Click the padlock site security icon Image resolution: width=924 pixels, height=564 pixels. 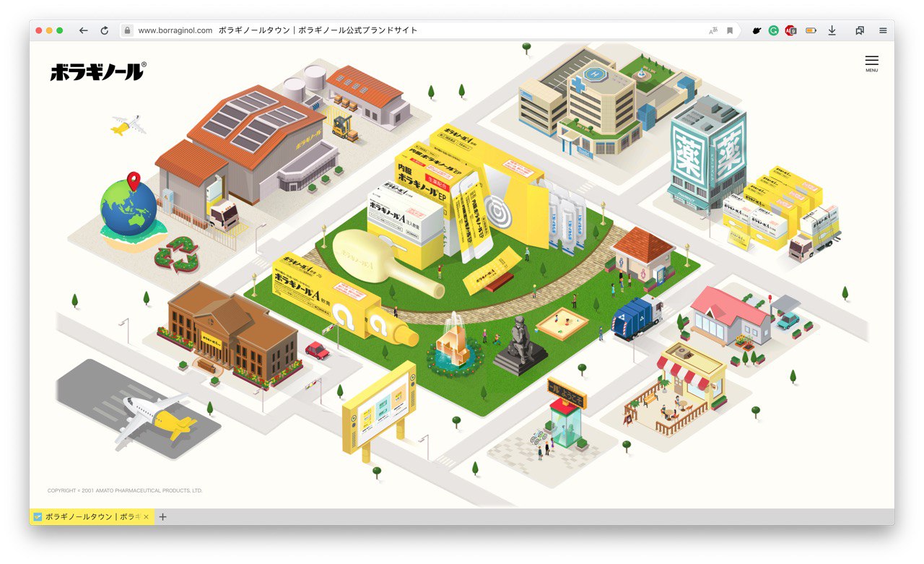tap(127, 30)
